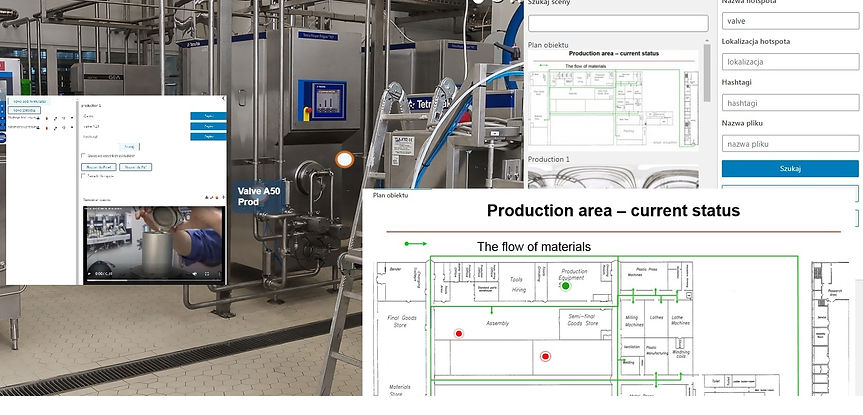Click the left outlined button above the video

coord(99,167)
